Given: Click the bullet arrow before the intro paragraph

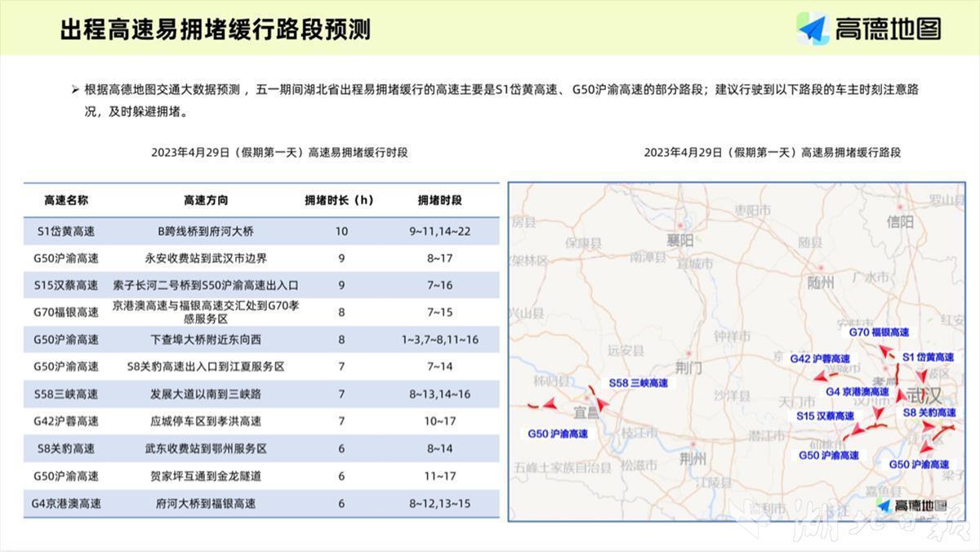Looking at the screenshot, I should coord(74,89).
